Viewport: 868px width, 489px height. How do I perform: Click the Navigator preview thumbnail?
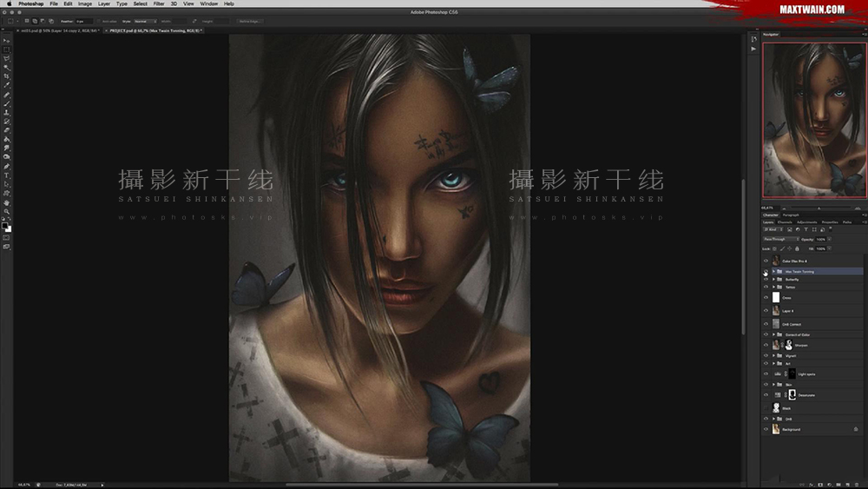click(814, 120)
